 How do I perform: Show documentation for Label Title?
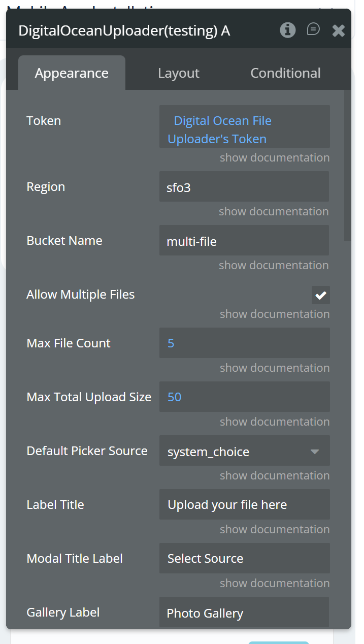[275, 529]
